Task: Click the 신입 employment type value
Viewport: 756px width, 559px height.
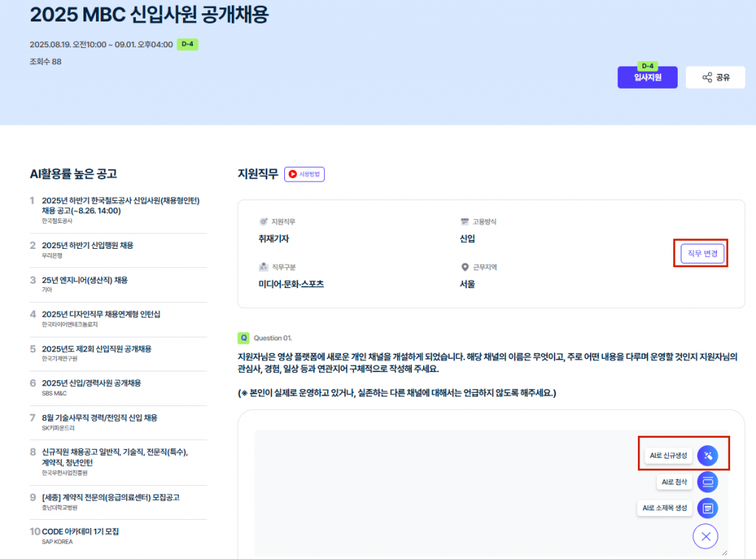Action: [467, 239]
